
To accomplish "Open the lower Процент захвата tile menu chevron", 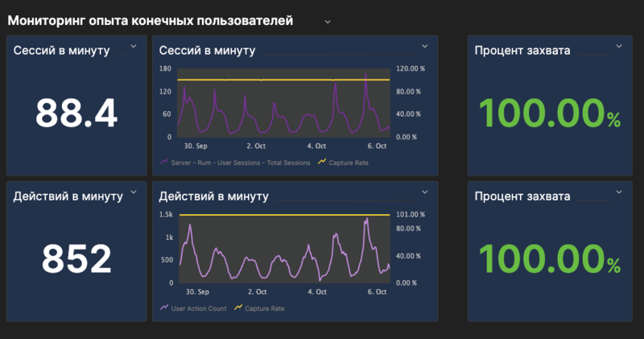I will point(618,192).
